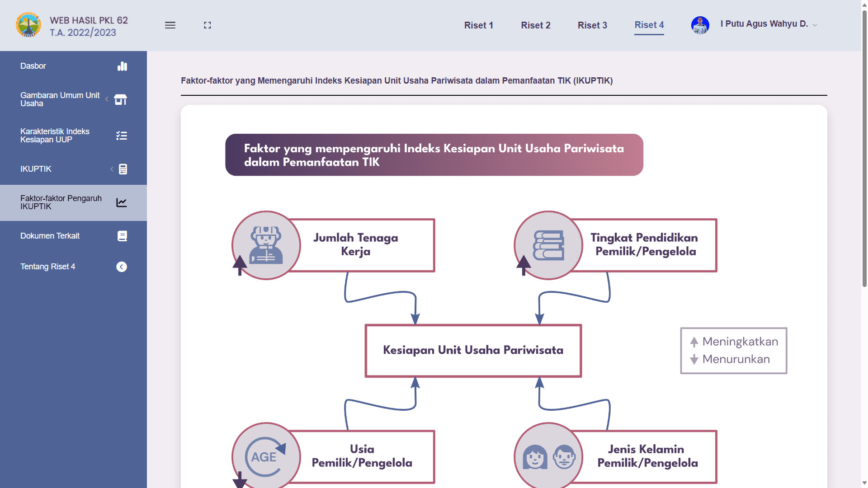Image resolution: width=868 pixels, height=488 pixels.
Task: Click the worker icon for Jumlah Tenaga Kerja
Action: pyautogui.click(x=266, y=245)
